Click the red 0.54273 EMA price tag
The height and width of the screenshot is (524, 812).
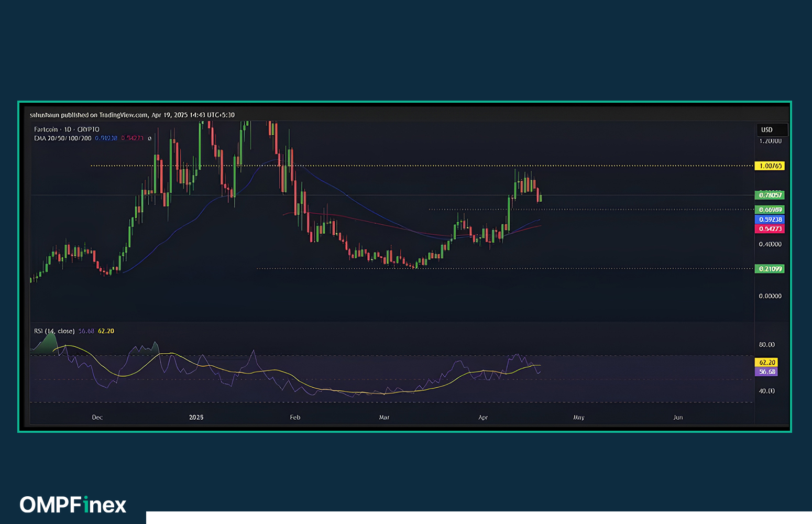click(x=770, y=228)
